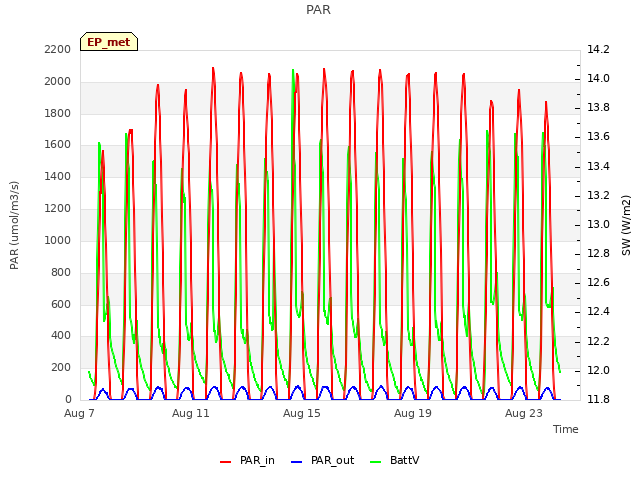The height and width of the screenshot is (480, 640).
Task: Click the PAR chart title
Action: coord(318,10)
